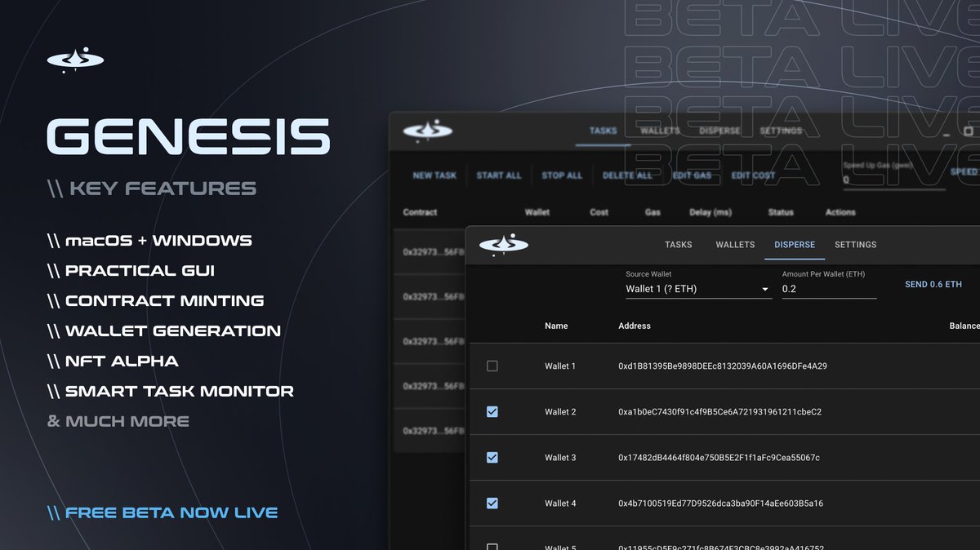Click the Actions column header
Screen dimensions: 980x550
click(840, 212)
